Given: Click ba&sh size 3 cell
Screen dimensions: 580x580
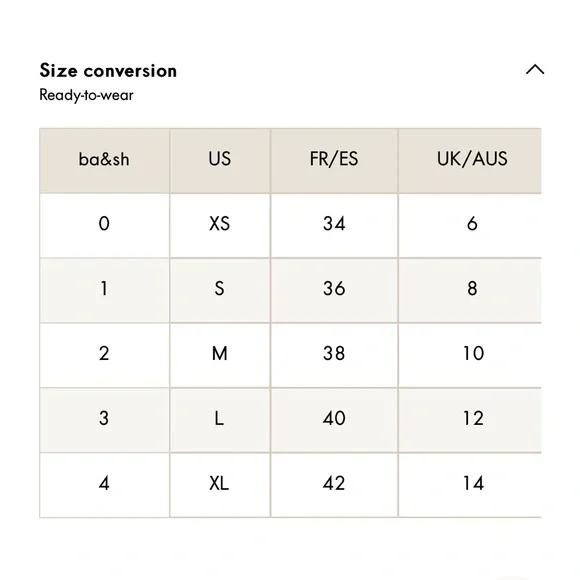Looking at the screenshot, I should (x=105, y=420).
